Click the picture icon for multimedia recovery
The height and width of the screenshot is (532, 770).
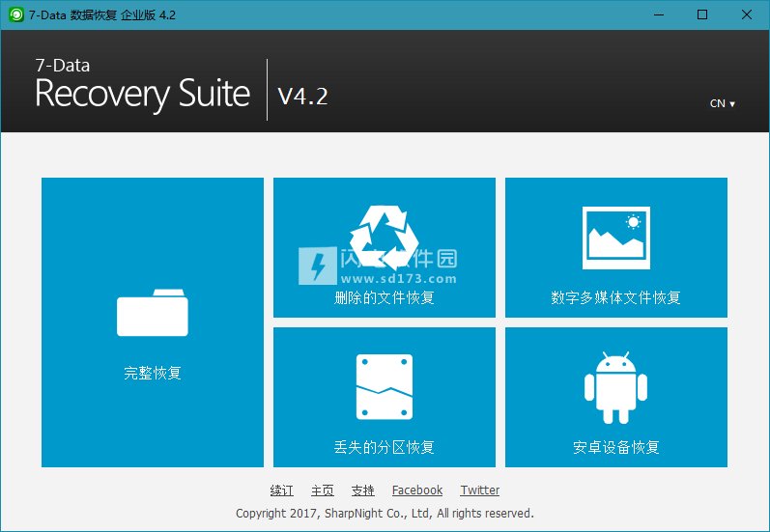coord(616,238)
